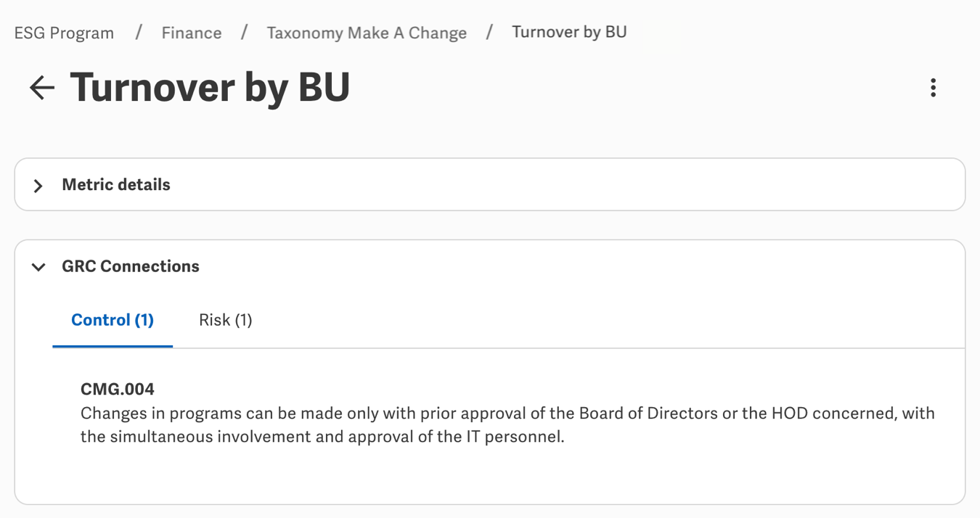
Task: Expand the Metric details chevron
Action: pos(38,186)
